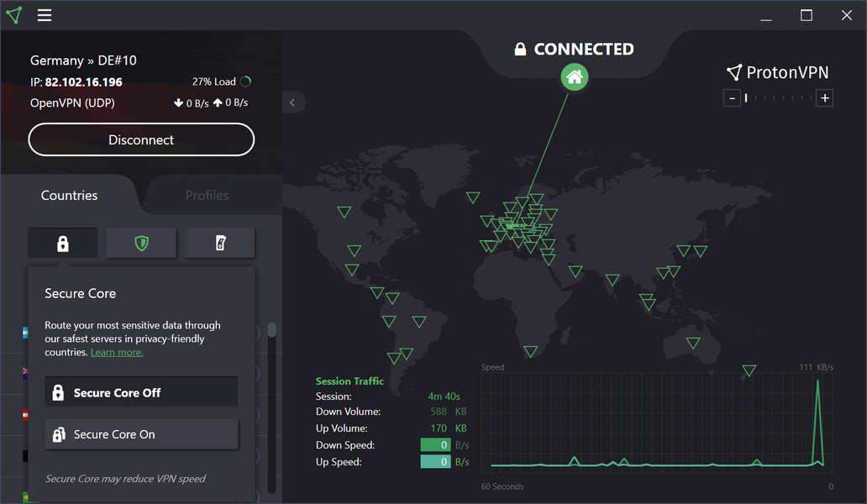Click the session time 4m 40s
Screen dimensions: 867x504
click(444, 396)
